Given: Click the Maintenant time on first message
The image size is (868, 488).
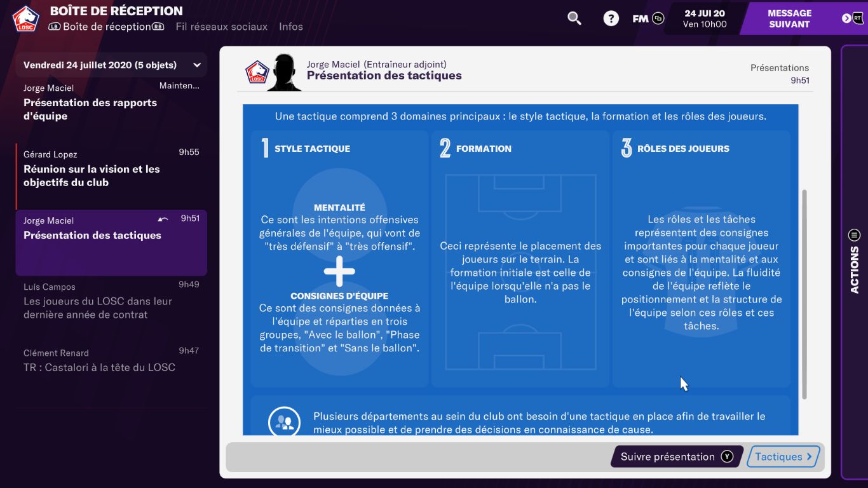Looking at the screenshot, I should pyautogui.click(x=179, y=85).
